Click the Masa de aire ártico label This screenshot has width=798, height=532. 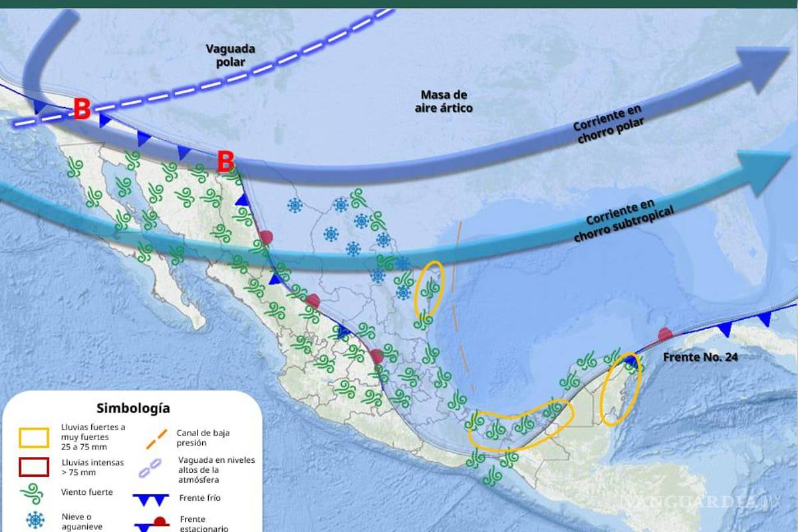[x=446, y=101]
